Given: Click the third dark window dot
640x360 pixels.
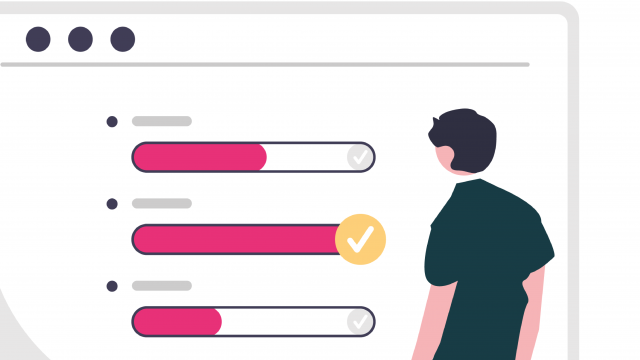Looking at the screenshot, I should point(122,39).
